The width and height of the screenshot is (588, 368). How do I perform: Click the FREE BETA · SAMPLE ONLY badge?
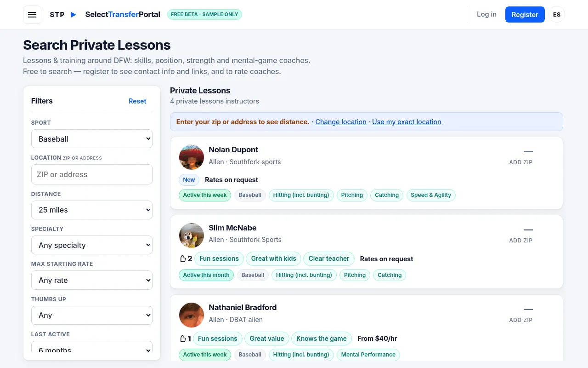204,14
